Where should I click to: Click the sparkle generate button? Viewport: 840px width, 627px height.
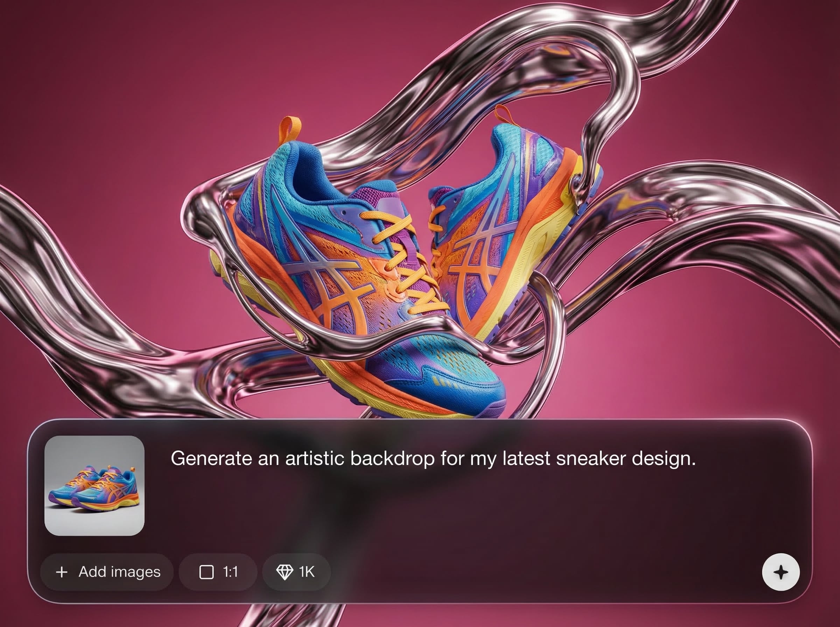(x=781, y=572)
